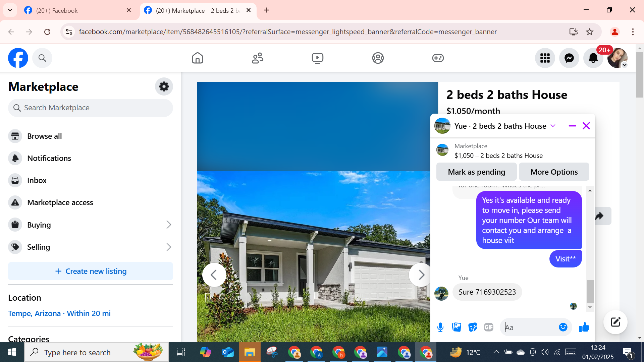Open Messenger from the top bar
The image size is (644, 362).
pos(569,58)
